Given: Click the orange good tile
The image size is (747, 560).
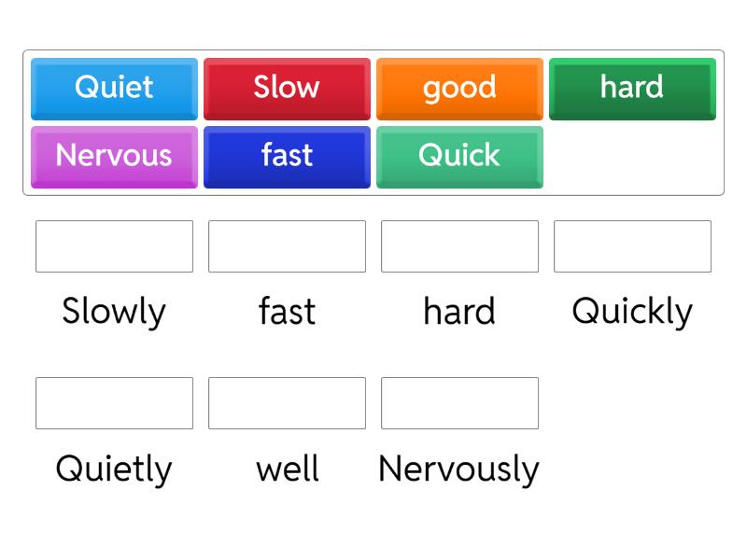Looking at the screenshot, I should (459, 88).
